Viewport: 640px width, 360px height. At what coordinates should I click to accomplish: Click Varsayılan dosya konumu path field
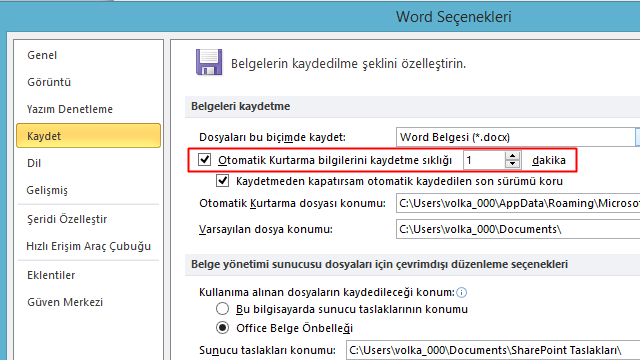tap(518, 229)
